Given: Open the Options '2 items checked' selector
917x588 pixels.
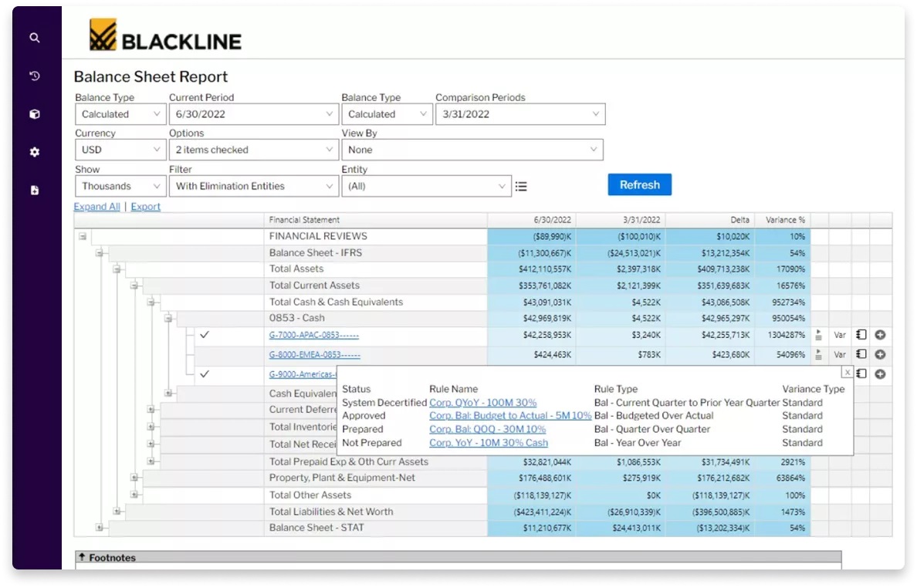Looking at the screenshot, I should click(253, 149).
